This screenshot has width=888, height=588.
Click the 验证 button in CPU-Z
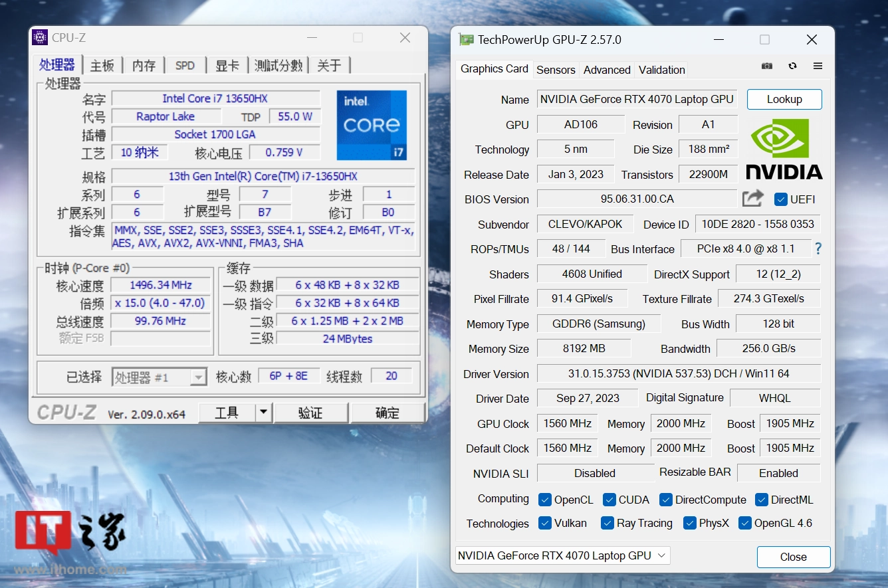point(310,413)
